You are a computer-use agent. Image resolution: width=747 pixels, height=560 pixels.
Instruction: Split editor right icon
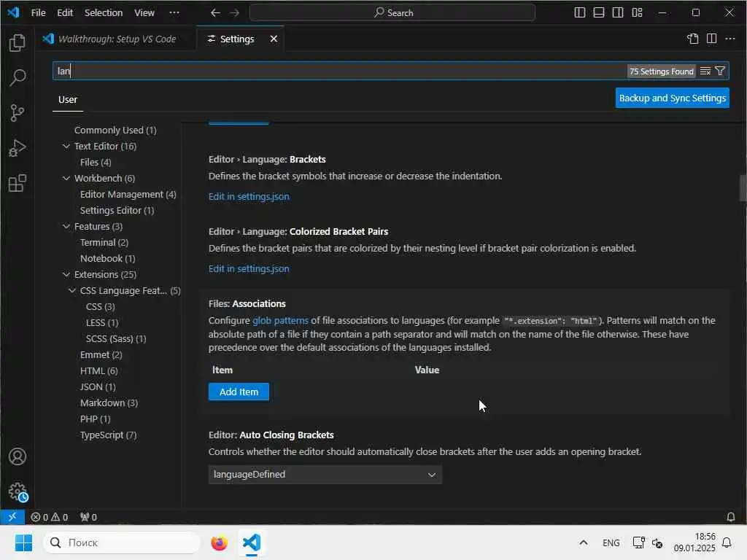tap(711, 39)
